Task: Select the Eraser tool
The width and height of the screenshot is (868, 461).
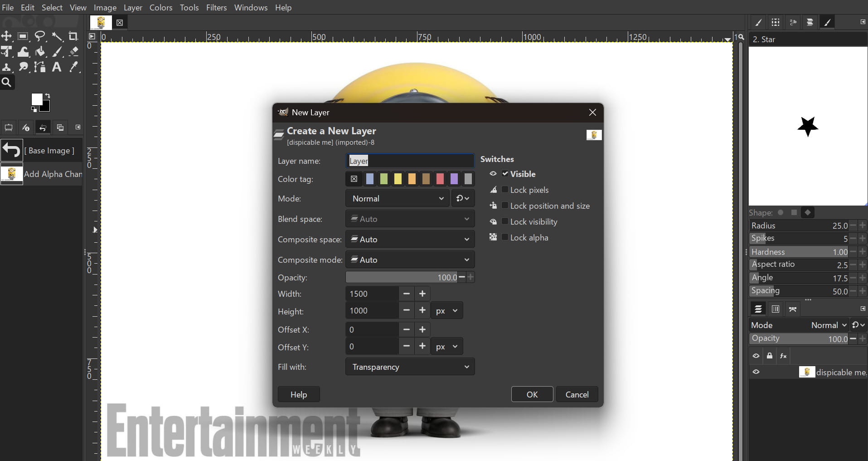Action: tap(73, 52)
